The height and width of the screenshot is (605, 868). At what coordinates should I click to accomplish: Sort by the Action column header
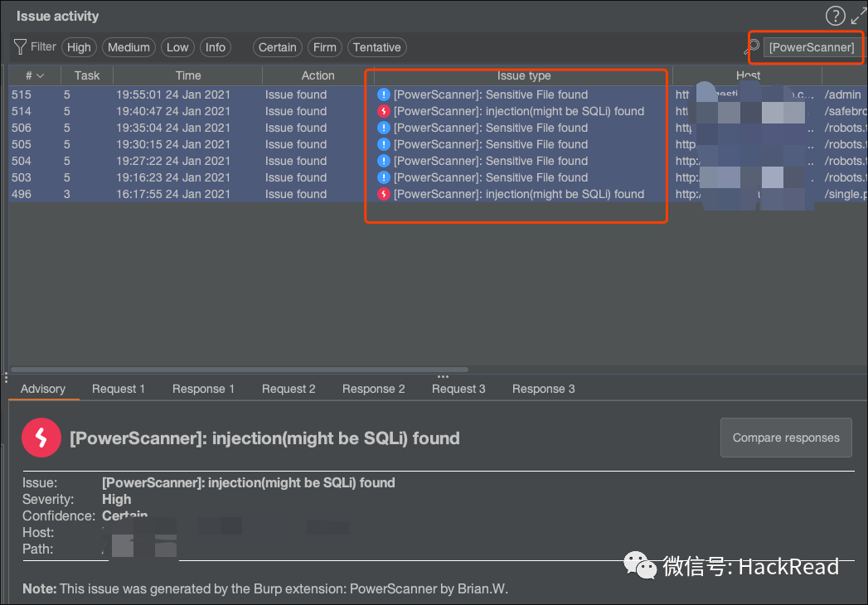[x=318, y=75]
